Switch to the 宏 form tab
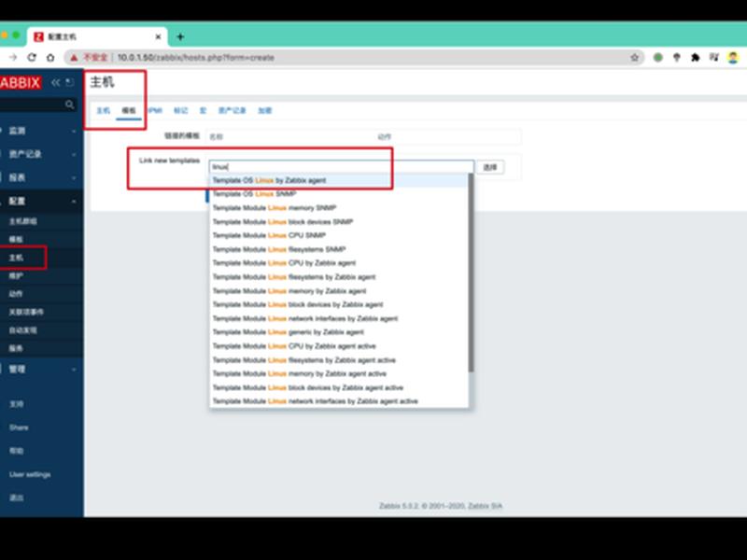 tap(203, 110)
